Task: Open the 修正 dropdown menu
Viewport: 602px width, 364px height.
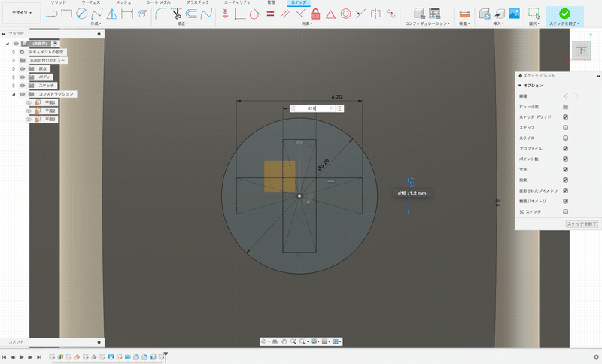Action: tap(182, 23)
